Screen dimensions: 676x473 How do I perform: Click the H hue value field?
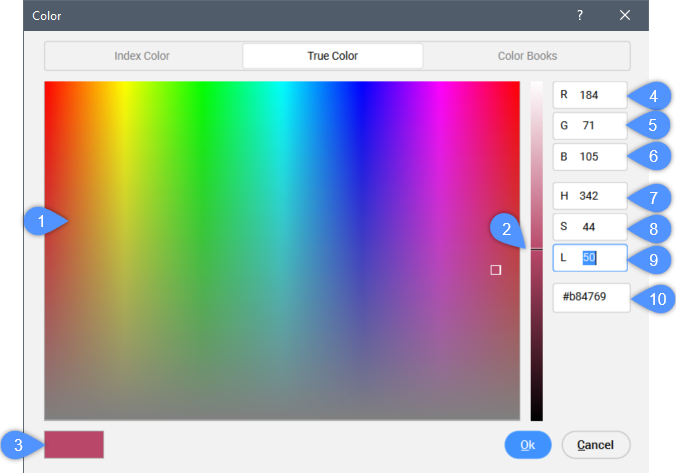[x=590, y=196]
